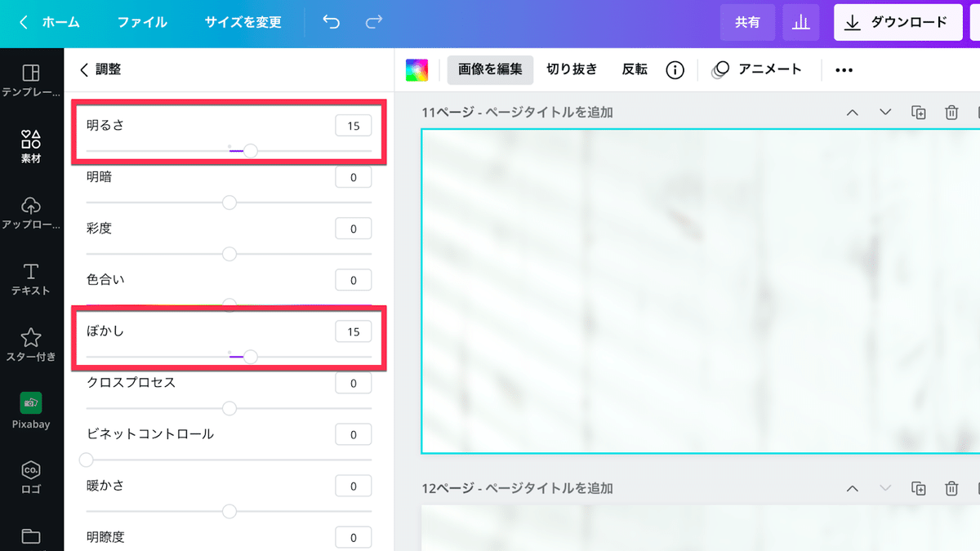Open the Pixabay sidebar tab

pos(31,411)
